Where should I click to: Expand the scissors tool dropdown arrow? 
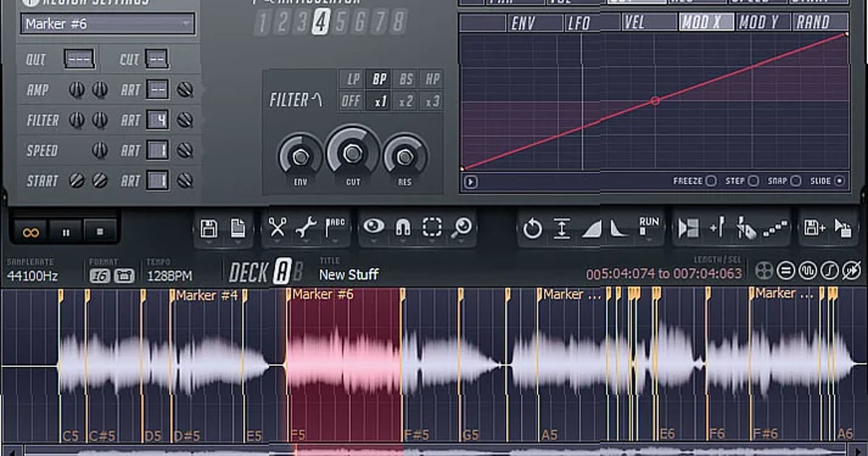tap(278, 241)
